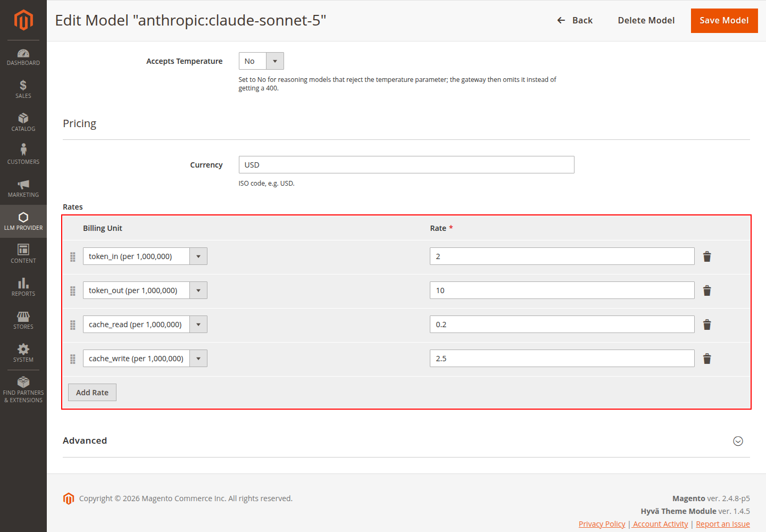Screen dimensions: 766x532
Task: Open the cache_read billing unit dropdown
Action: point(145,325)
